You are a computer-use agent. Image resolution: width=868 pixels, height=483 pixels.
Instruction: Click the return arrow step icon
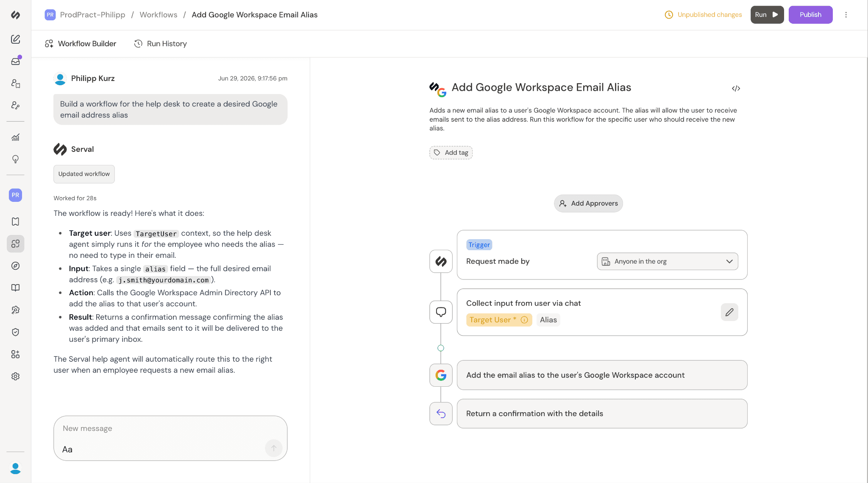tap(441, 413)
